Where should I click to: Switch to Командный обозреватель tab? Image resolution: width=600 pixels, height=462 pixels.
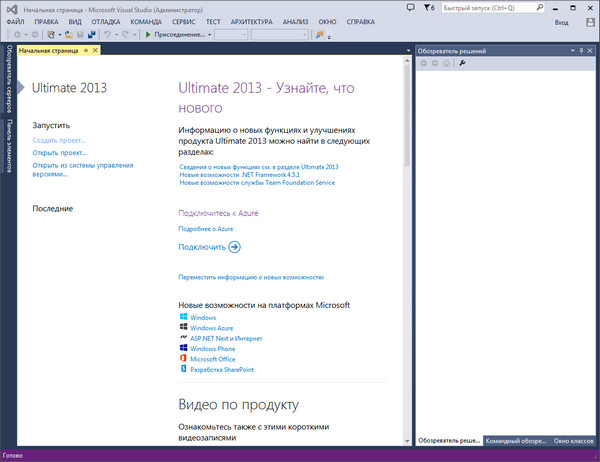pos(516,441)
